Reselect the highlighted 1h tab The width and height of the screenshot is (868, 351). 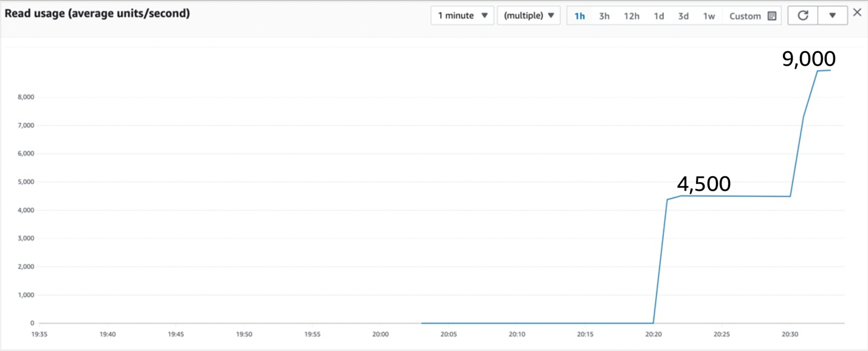pos(579,16)
